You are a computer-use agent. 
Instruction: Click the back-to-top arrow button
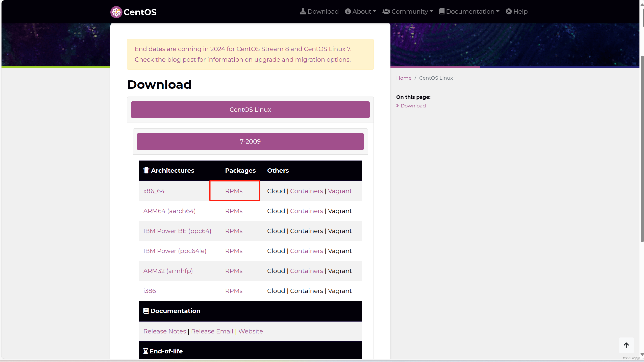(x=626, y=345)
